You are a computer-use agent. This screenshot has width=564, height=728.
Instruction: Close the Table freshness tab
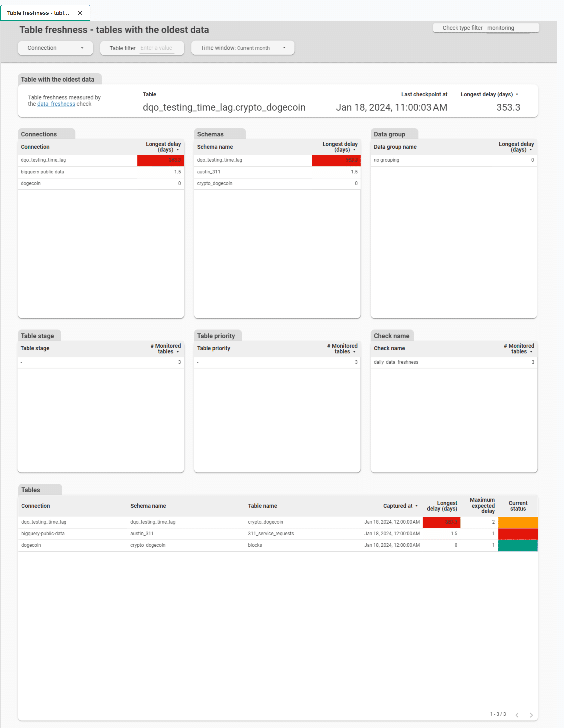click(x=80, y=13)
